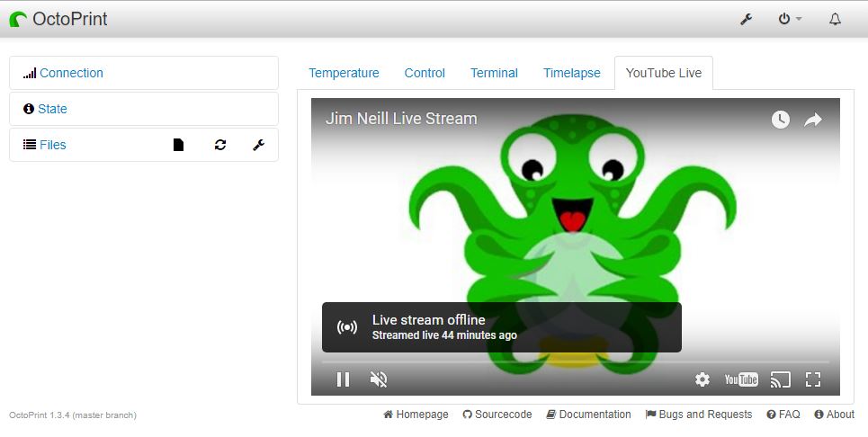Image resolution: width=868 pixels, height=437 pixels.
Task: Go to the Timelapse tab
Action: 571,73
